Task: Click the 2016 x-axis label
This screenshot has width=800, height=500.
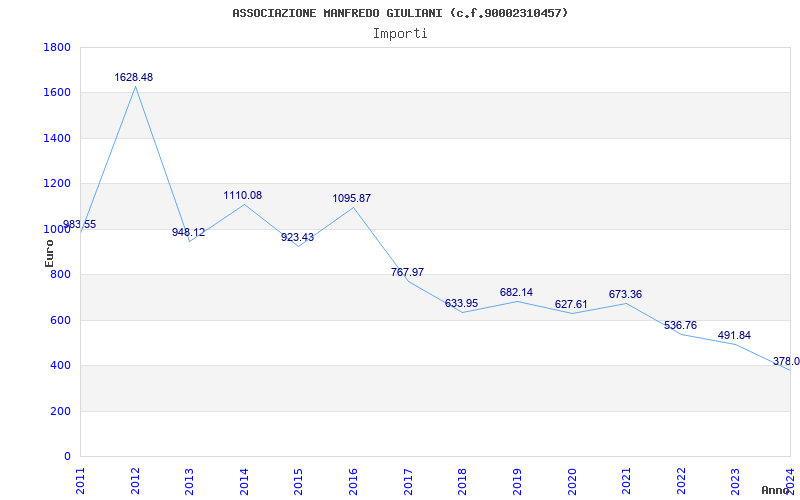Action: [x=354, y=482]
